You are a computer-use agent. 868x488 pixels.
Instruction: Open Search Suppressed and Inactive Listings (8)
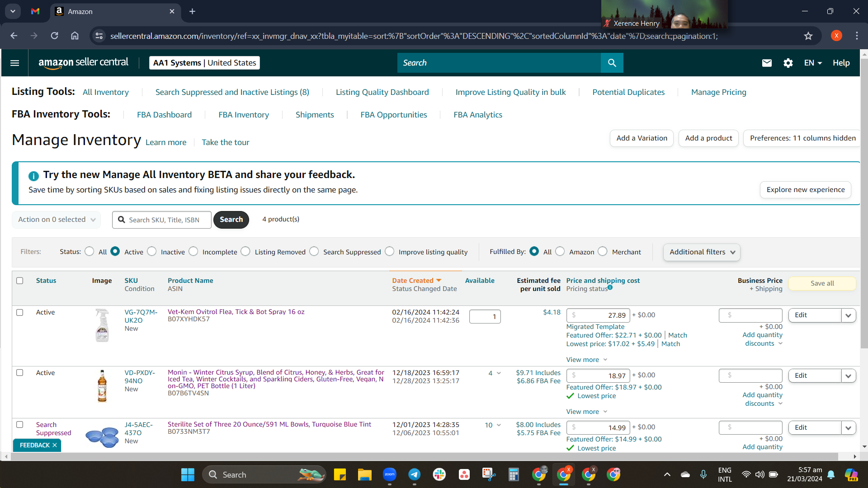[x=232, y=92]
